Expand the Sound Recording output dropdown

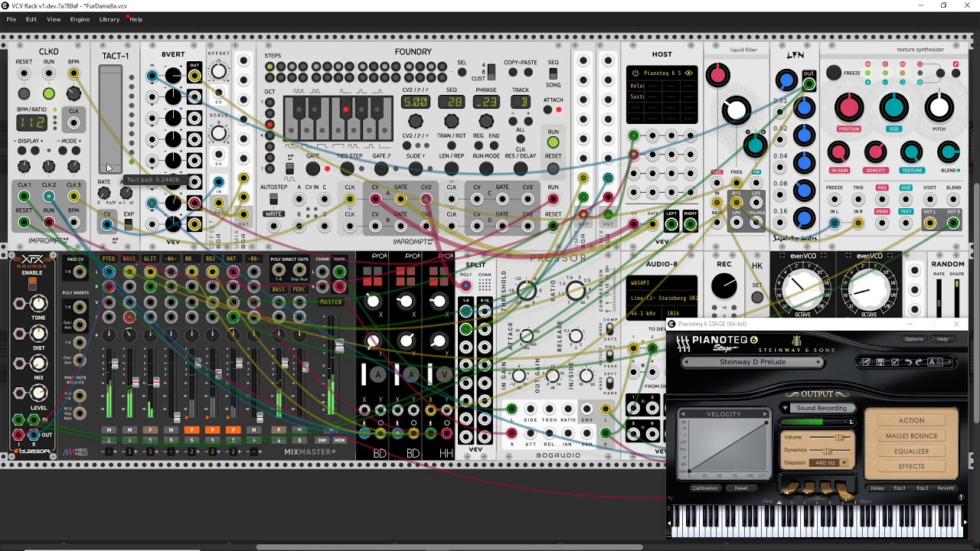click(816, 408)
